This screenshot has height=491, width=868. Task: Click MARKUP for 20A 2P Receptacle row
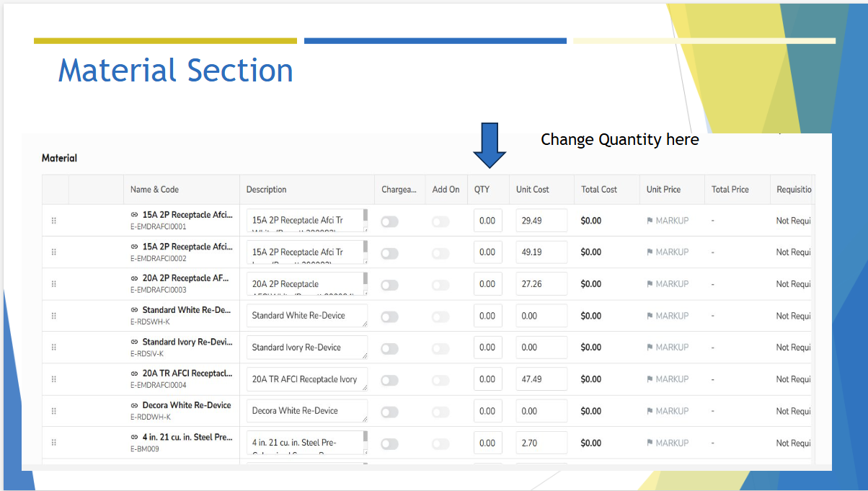pos(667,284)
